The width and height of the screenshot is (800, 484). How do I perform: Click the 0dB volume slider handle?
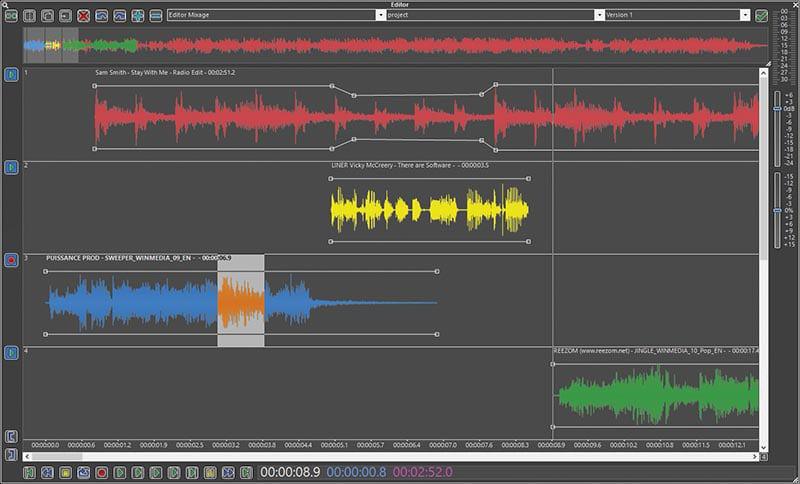[x=777, y=109]
